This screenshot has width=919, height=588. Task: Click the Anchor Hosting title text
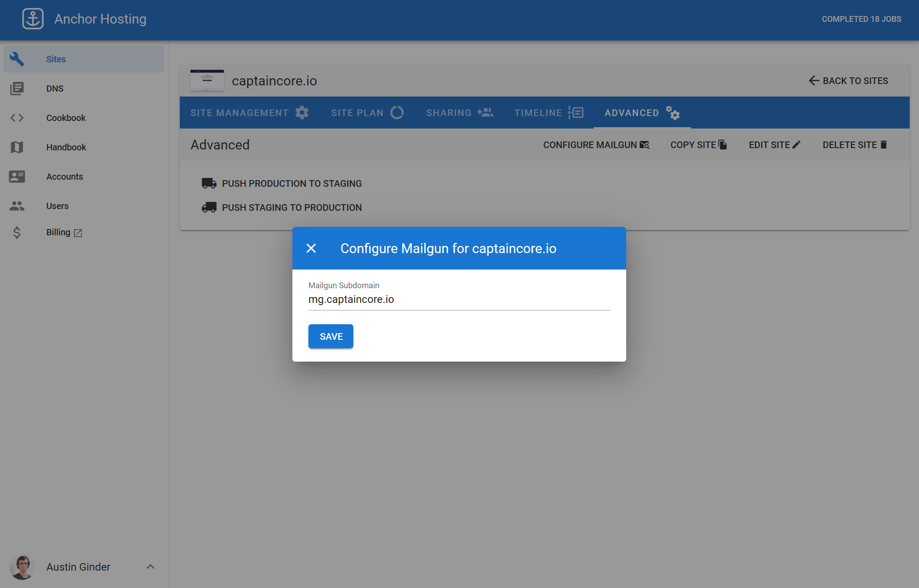point(101,19)
